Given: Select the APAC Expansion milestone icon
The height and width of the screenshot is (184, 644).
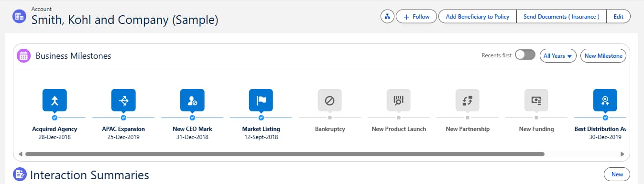Looking at the screenshot, I should click(x=123, y=100).
